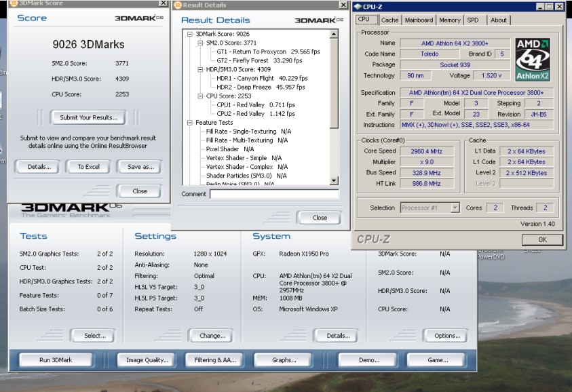This screenshot has width=572, height=392.
Task: Click the 9026 3DMarks score text
Action: click(88, 45)
